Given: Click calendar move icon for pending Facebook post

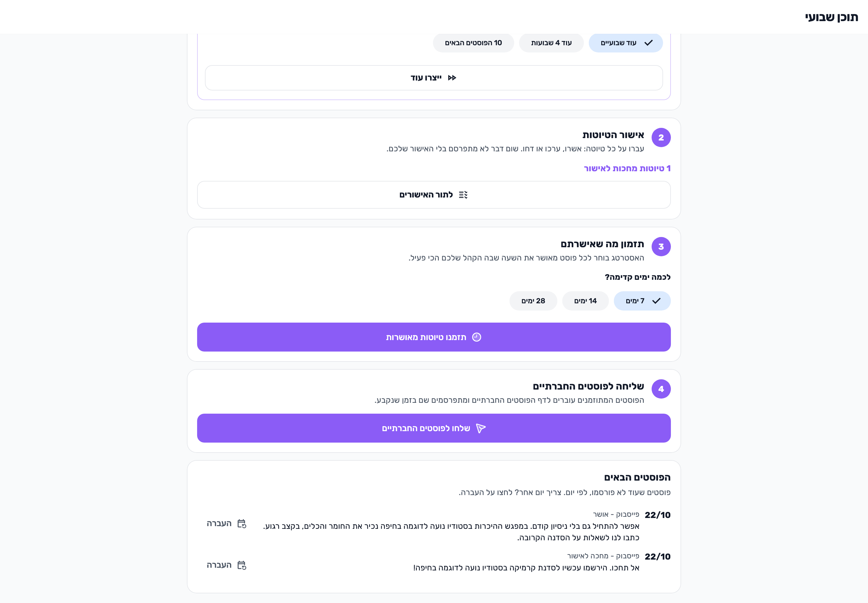Looking at the screenshot, I should (242, 565).
